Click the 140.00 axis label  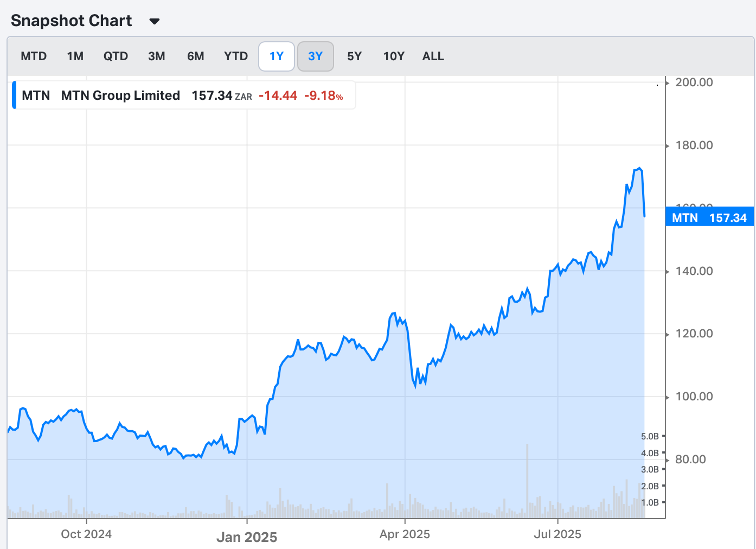point(694,271)
